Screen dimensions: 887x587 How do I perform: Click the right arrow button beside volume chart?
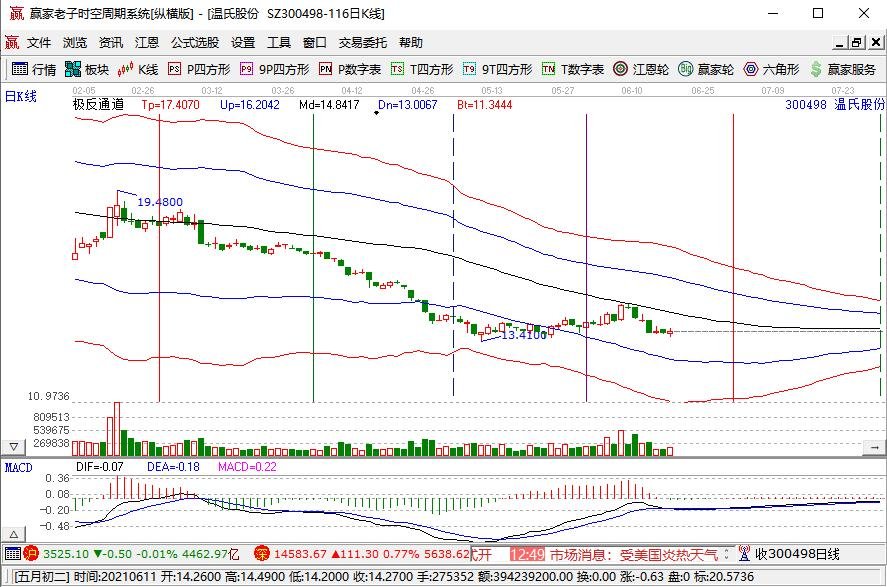pos(873,447)
